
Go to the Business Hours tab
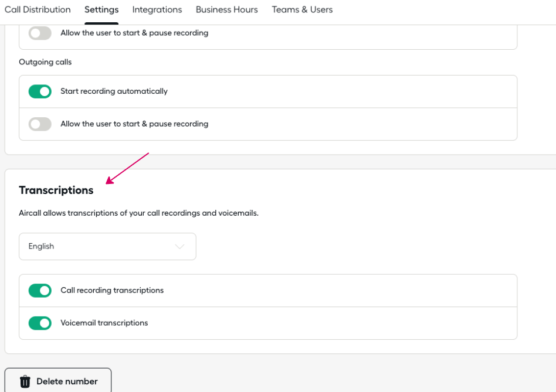(227, 9)
